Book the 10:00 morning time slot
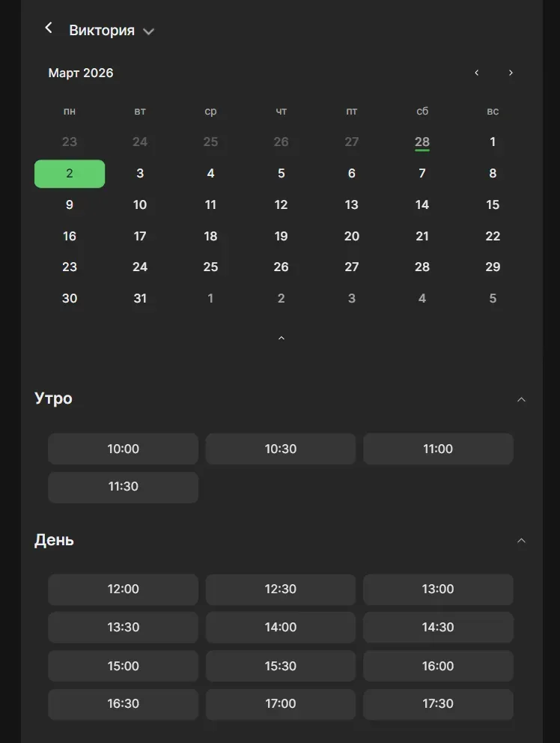 (x=124, y=449)
